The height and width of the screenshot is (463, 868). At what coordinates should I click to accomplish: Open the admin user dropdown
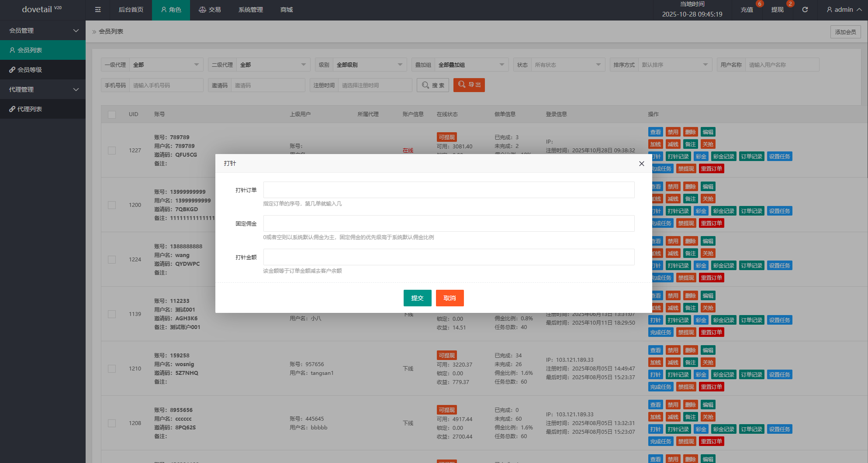click(844, 10)
